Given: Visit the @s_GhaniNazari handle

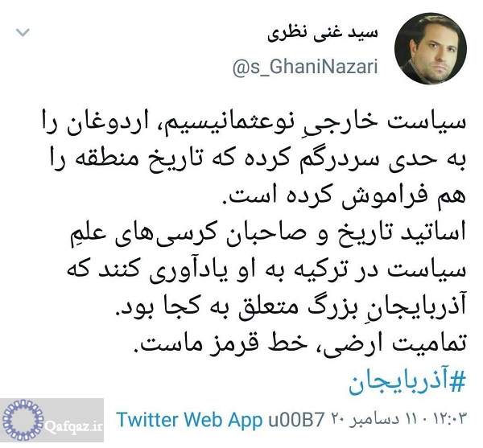Looking at the screenshot, I should [x=306, y=68].
